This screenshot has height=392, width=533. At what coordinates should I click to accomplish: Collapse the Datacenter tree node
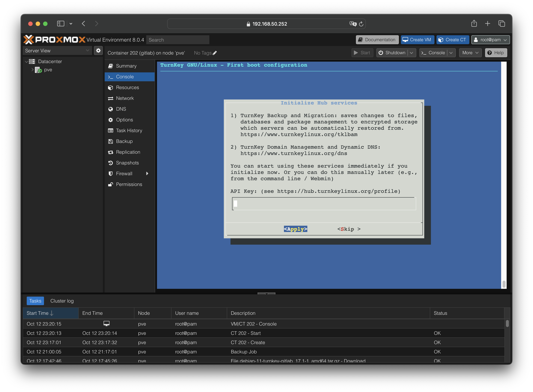click(x=26, y=61)
